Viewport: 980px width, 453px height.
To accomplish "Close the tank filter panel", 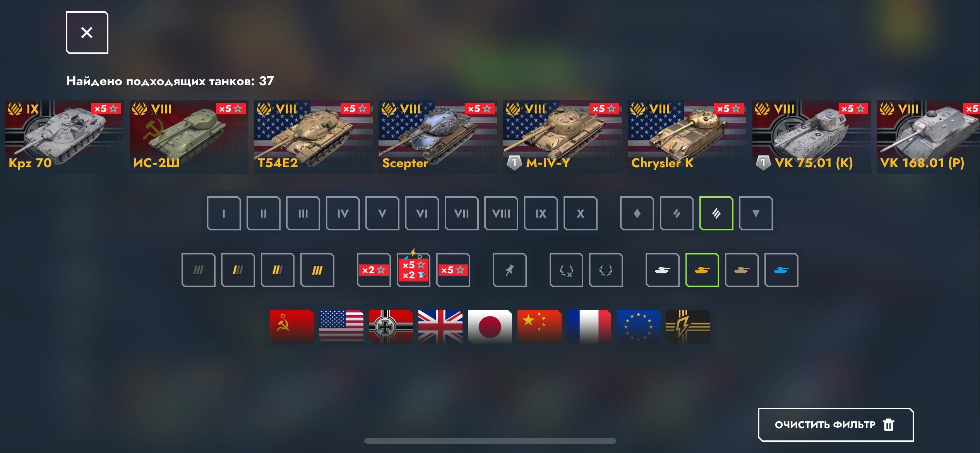I will tap(87, 33).
